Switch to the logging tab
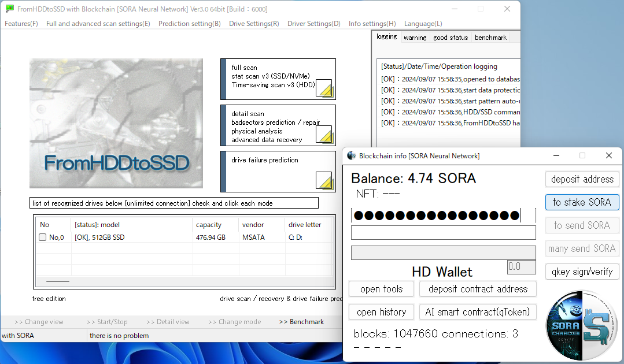This screenshot has height=364, width=624. 387,36
